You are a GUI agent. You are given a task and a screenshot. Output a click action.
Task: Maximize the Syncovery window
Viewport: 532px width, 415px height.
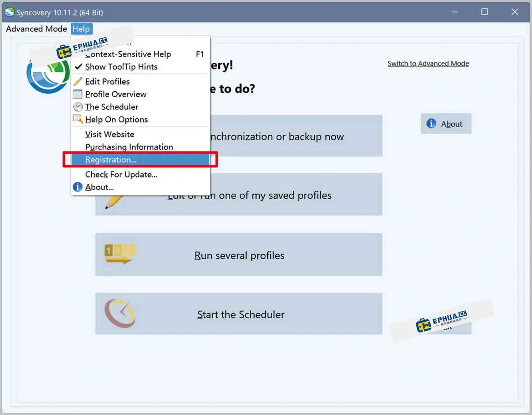point(485,12)
